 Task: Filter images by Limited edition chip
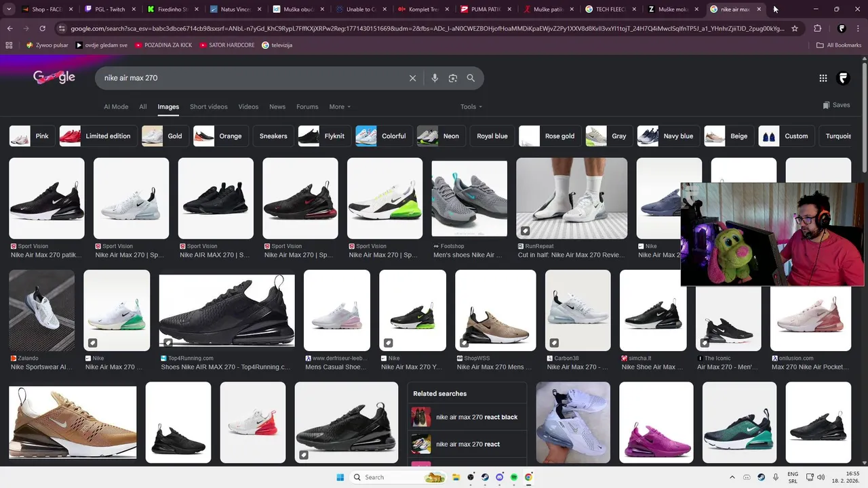click(98, 136)
